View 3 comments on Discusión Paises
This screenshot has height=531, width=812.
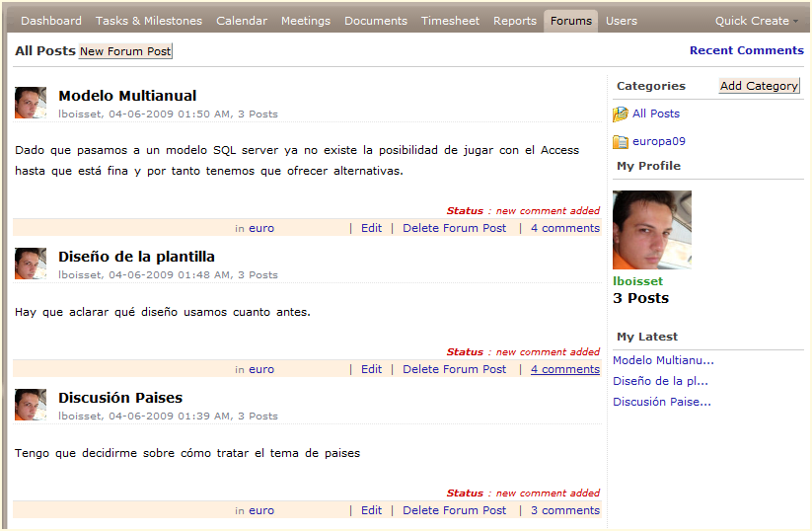[x=564, y=510]
